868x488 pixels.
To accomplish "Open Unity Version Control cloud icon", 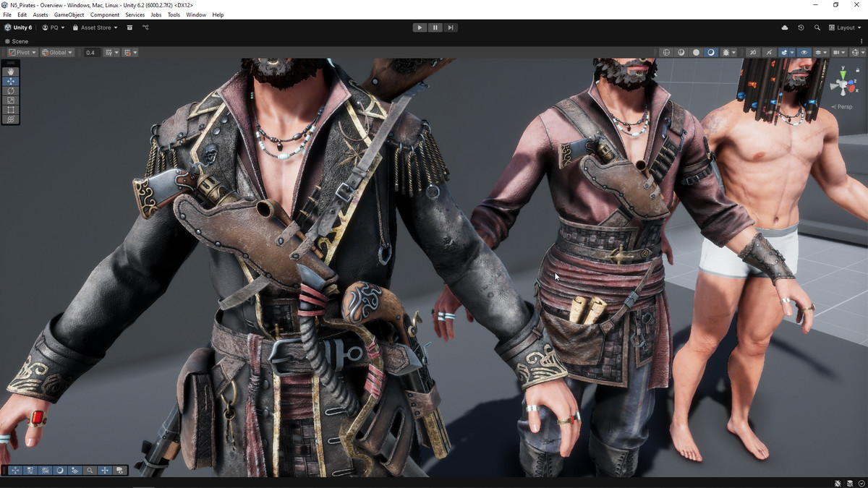I will [x=785, y=27].
